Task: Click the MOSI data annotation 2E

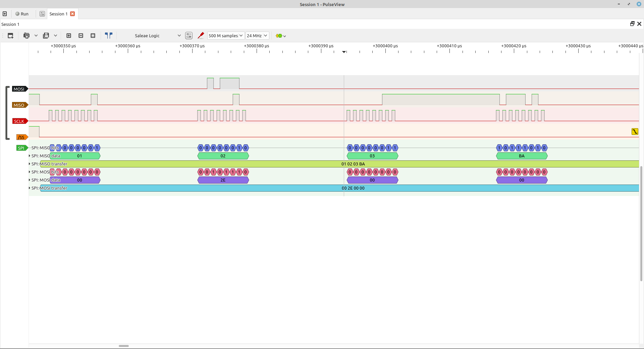Action: click(223, 180)
